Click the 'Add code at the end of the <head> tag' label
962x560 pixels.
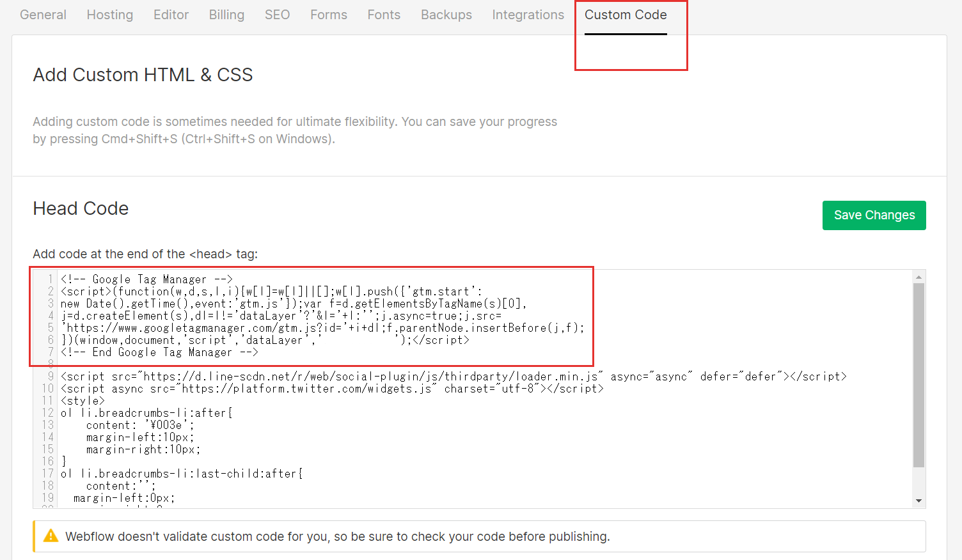point(145,254)
